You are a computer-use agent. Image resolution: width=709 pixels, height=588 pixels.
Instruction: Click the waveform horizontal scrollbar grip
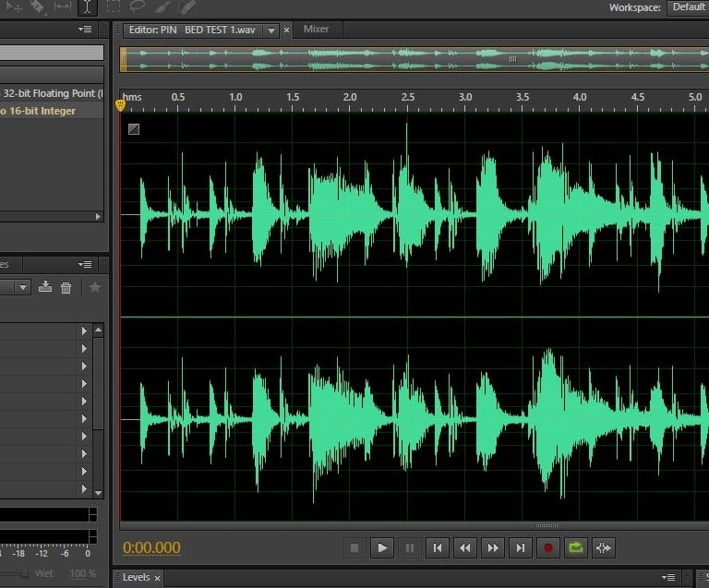[547, 525]
